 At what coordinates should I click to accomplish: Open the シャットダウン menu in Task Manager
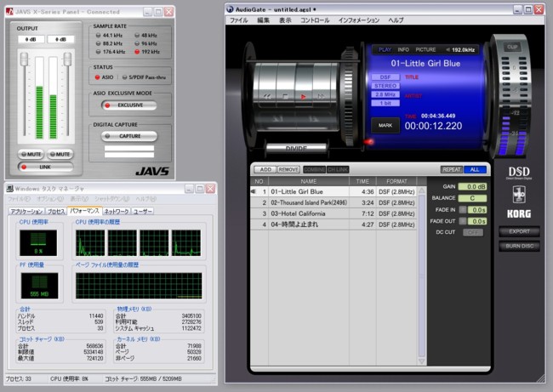[x=111, y=199]
